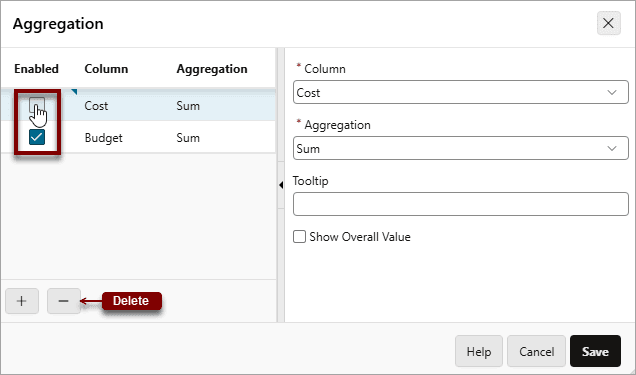The image size is (636, 375).
Task: Select the Budget column cell
Action: point(103,138)
